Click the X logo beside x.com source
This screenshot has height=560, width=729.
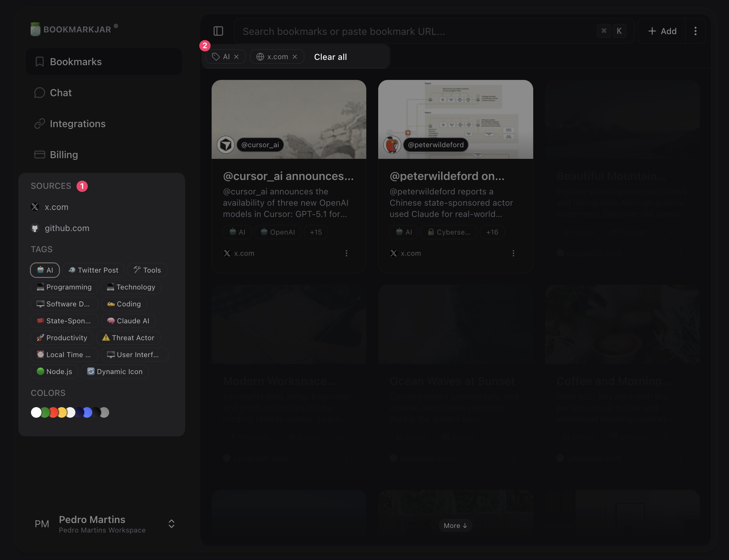[35, 207]
